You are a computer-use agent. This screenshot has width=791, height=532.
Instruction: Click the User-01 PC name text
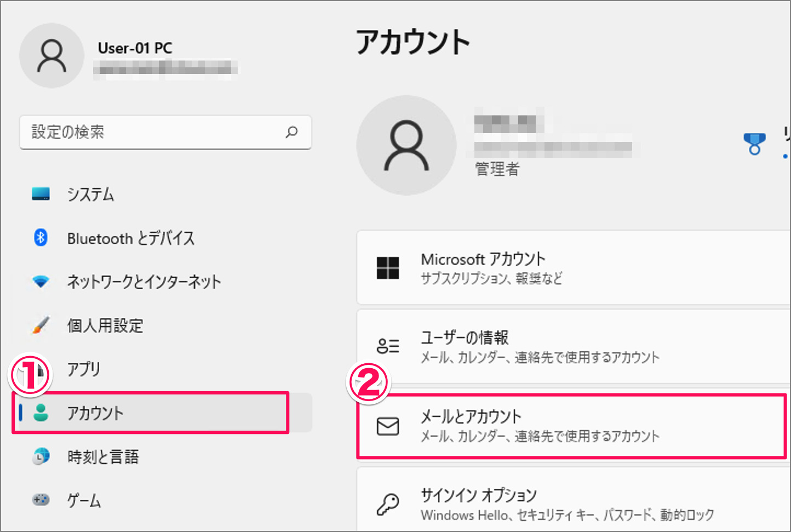135,48
